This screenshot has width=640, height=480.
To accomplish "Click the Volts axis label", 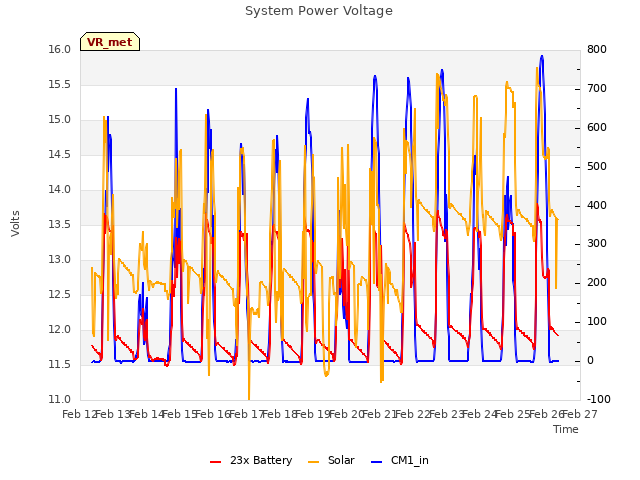I will (15, 223).
